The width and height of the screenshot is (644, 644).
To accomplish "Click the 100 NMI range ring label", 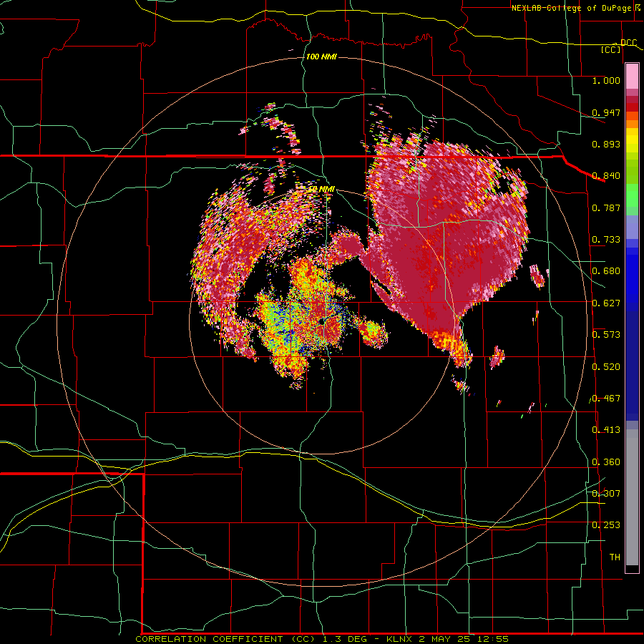I will coord(321,57).
